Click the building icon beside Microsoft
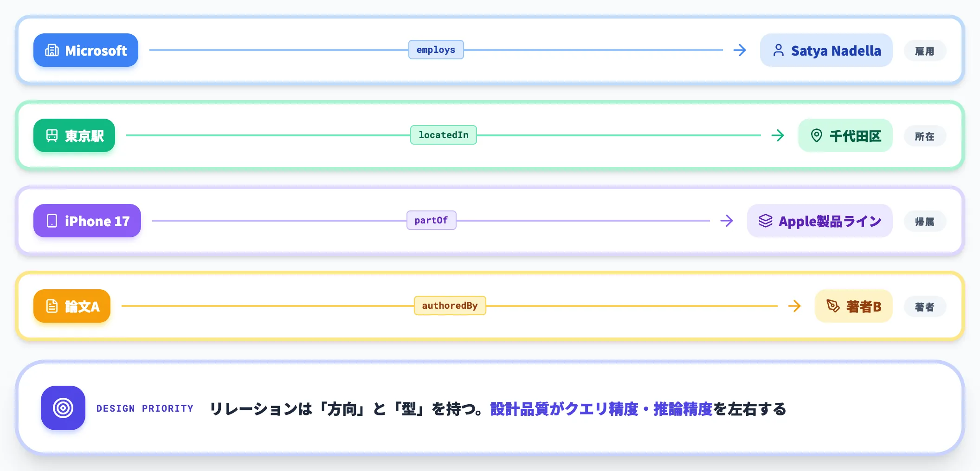The image size is (980, 471). click(52, 50)
